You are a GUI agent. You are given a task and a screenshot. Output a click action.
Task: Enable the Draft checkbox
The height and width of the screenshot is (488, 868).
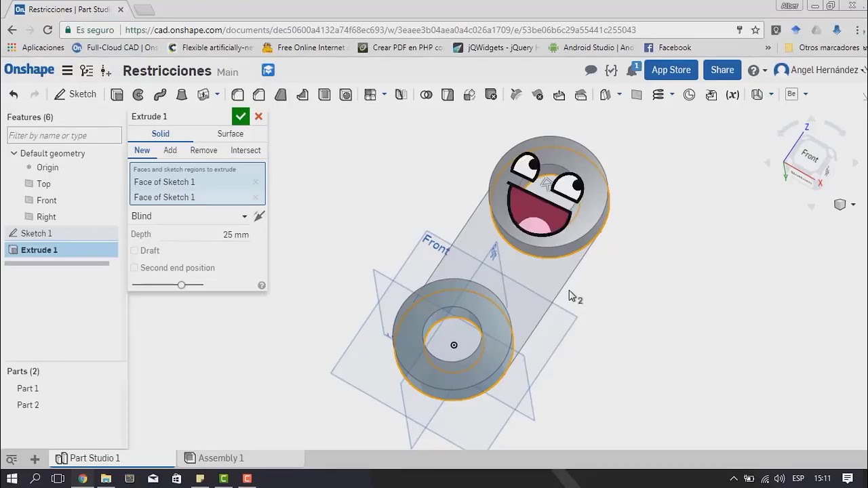(x=134, y=251)
